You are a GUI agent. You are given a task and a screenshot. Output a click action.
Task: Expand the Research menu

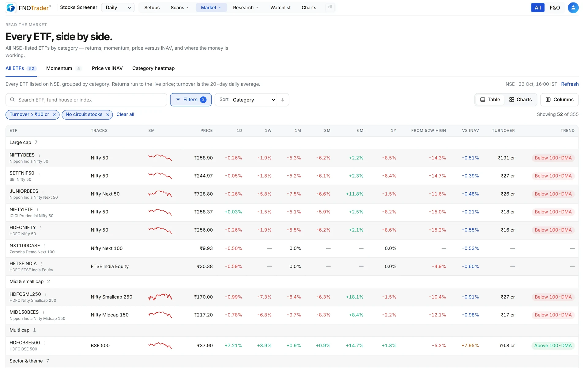[246, 8]
